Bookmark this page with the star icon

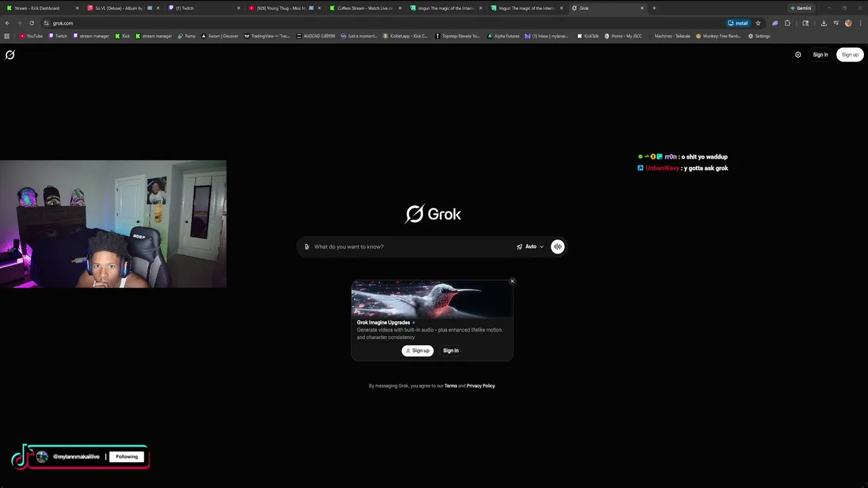pyautogui.click(x=758, y=23)
